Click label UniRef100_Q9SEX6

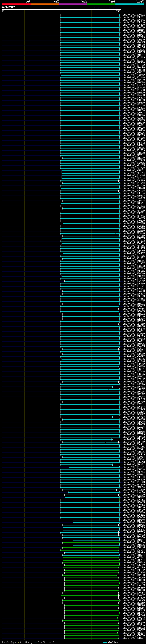pyautogui.click(x=134, y=361)
